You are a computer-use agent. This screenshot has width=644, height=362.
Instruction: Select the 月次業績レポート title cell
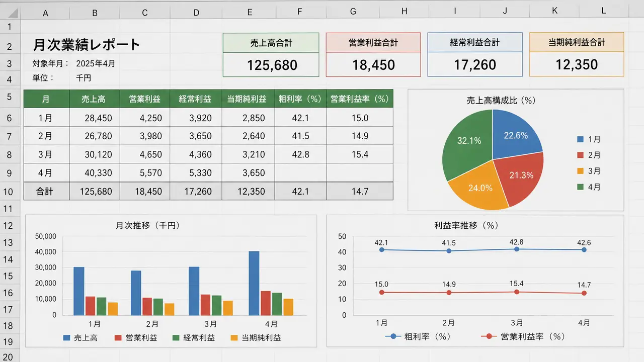87,45
